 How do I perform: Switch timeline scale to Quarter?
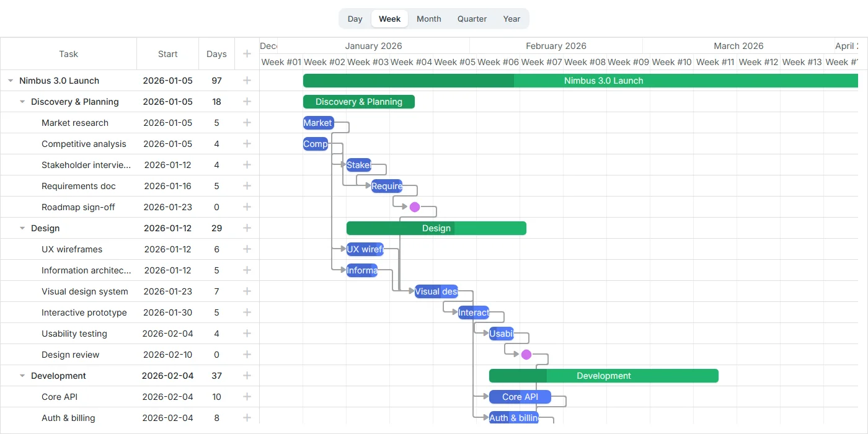point(472,19)
